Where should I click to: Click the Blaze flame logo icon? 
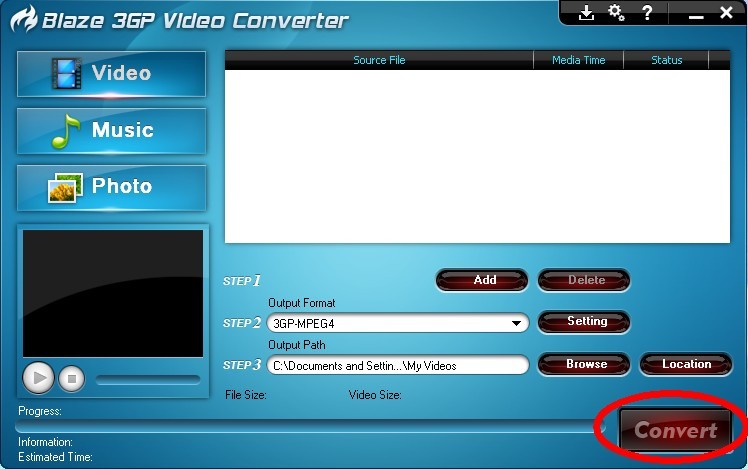click(24, 19)
